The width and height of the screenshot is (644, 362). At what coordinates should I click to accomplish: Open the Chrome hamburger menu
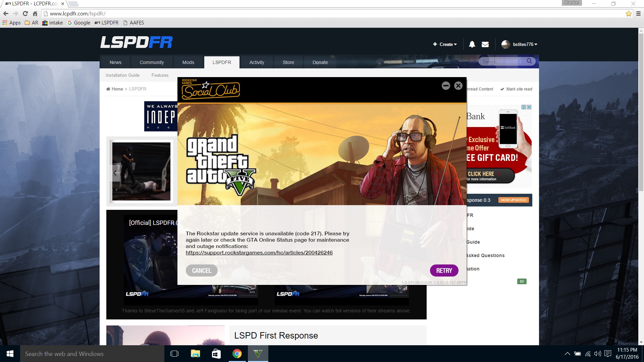click(638, 14)
